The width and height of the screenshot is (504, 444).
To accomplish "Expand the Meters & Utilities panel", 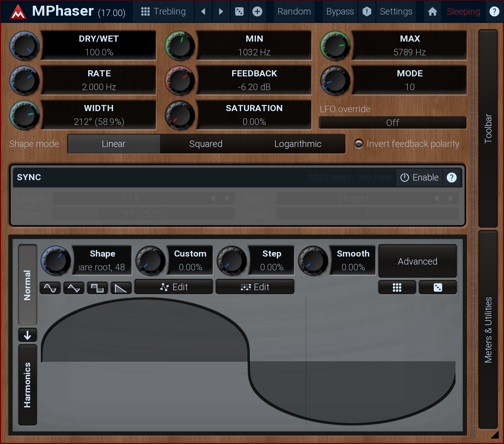I will click(488, 330).
